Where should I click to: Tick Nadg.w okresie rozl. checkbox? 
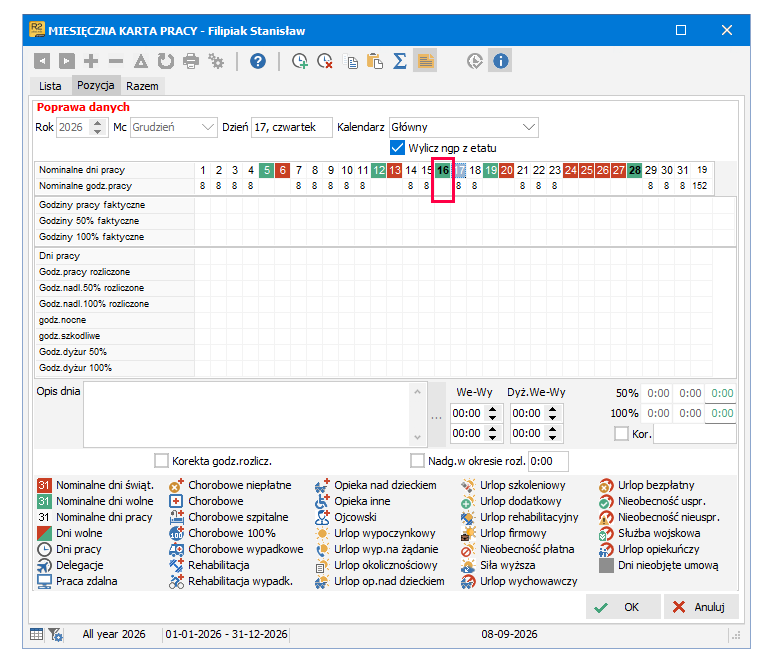tap(417, 461)
